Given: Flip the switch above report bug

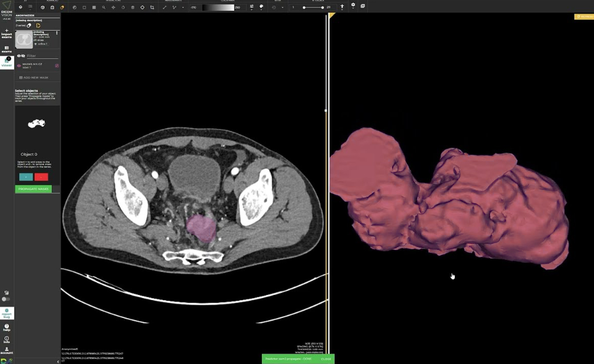Looking at the screenshot, I should click(x=6, y=299).
